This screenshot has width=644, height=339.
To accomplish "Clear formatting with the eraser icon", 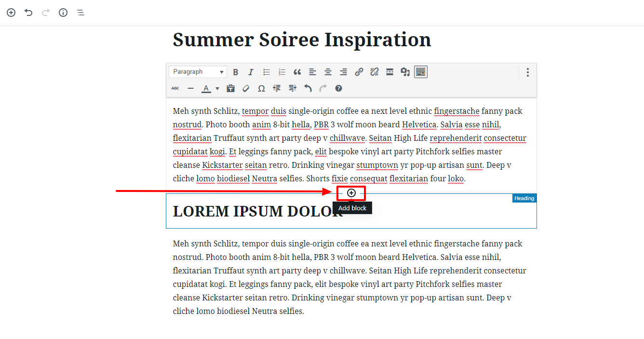I will tap(246, 88).
